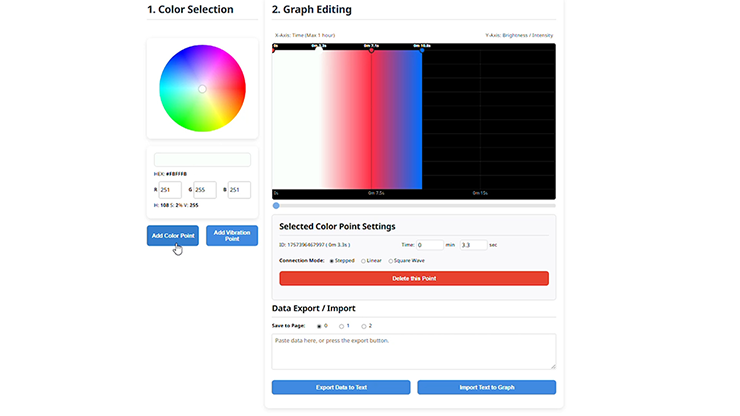740x416 pixels.
Task: Click the color wheel's center picker handle
Action: pos(202,89)
